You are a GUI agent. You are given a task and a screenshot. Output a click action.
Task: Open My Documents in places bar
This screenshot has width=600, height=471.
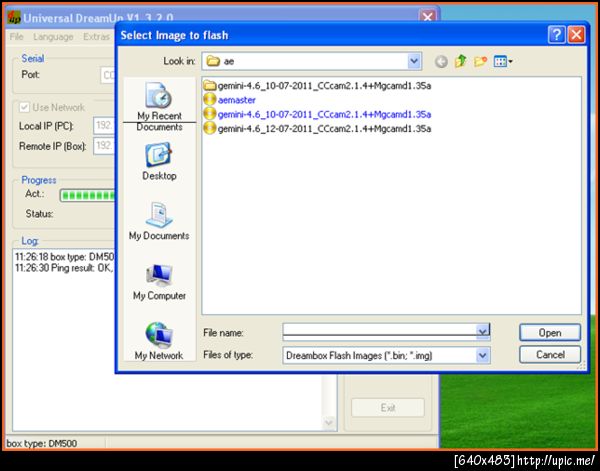(159, 221)
